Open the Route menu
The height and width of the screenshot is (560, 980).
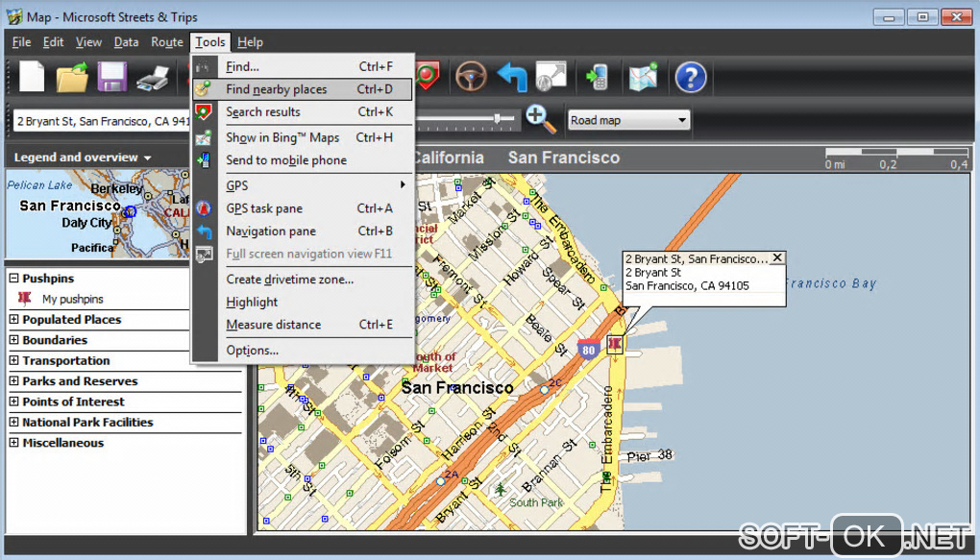pos(167,42)
